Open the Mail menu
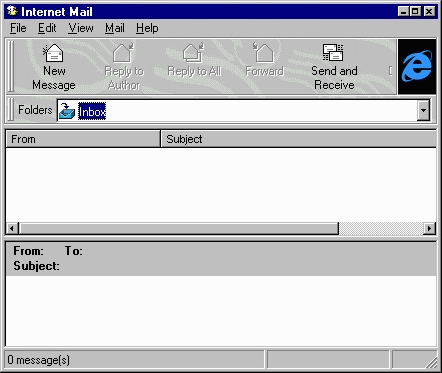442x373 pixels. (115, 28)
